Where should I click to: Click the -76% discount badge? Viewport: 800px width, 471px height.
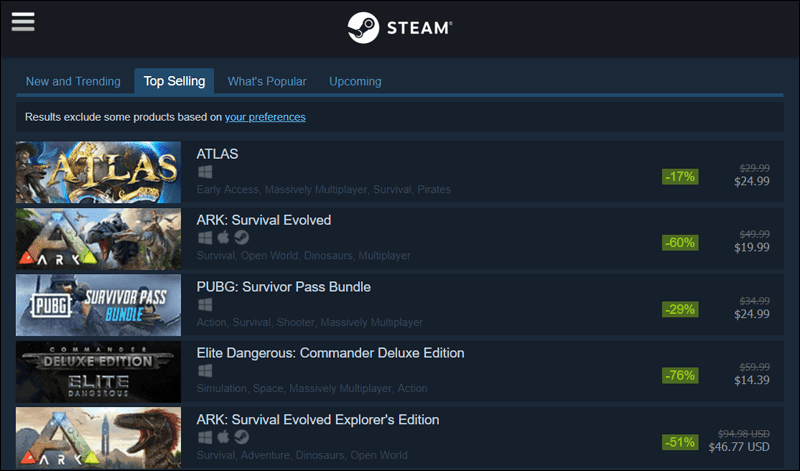[x=680, y=376]
